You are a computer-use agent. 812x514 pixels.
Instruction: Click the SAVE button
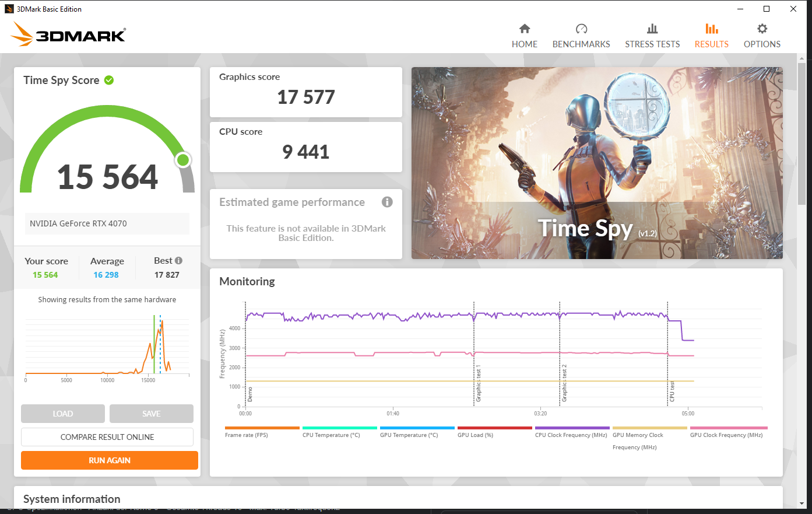tap(152, 414)
